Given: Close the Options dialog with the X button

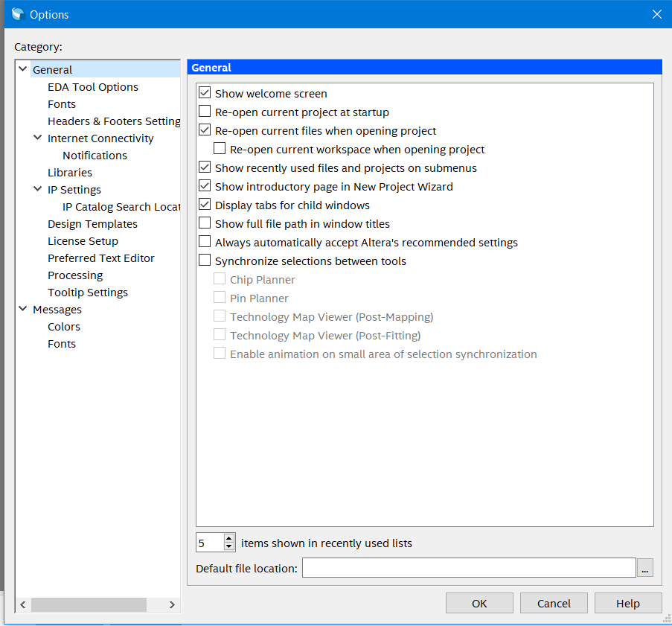Looking at the screenshot, I should pyautogui.click(x=656, y=14).
